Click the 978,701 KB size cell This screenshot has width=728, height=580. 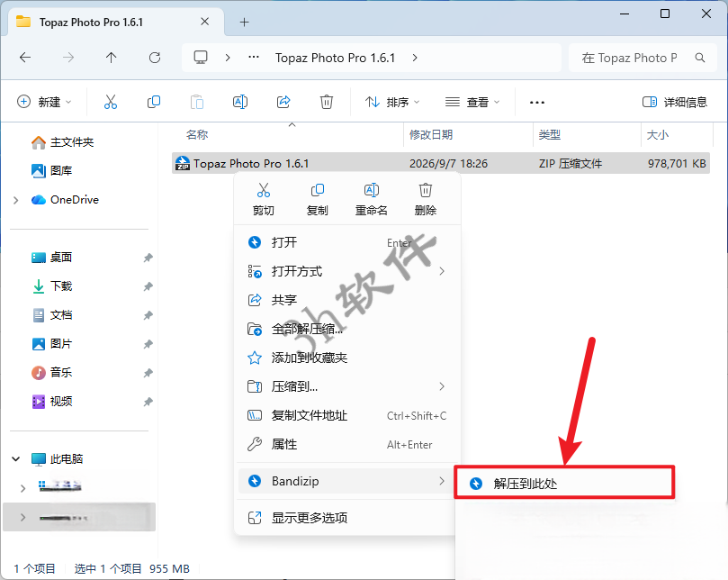(677, 164)
